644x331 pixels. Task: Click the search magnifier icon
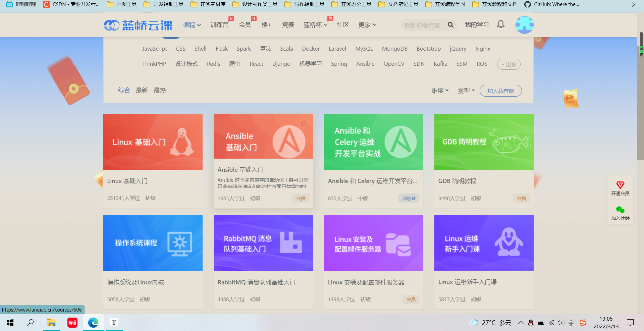pos(450,25)
